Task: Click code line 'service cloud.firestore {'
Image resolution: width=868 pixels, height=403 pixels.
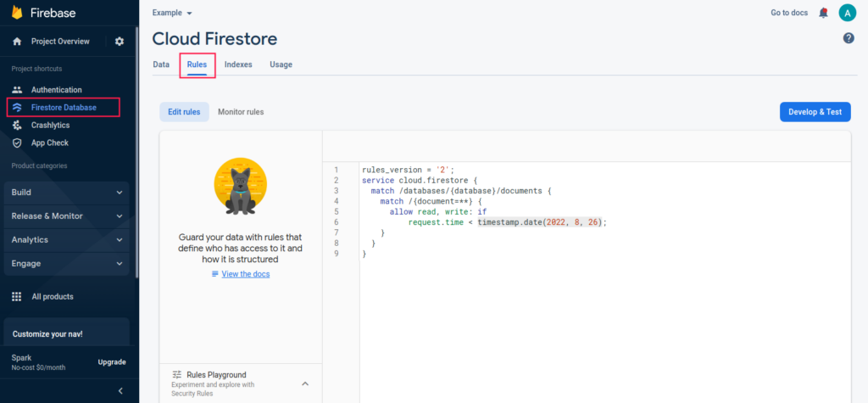Action: (x=420, y=180)
